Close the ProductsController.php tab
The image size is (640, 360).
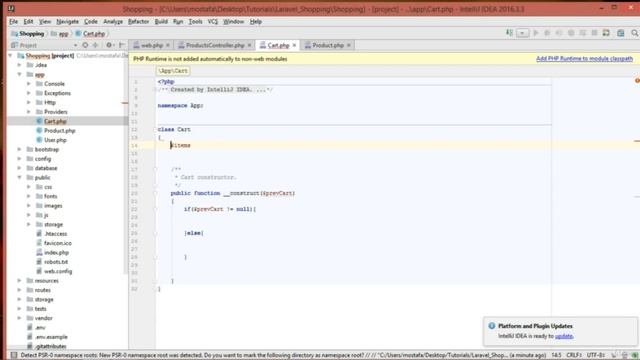tap(249, 45)
